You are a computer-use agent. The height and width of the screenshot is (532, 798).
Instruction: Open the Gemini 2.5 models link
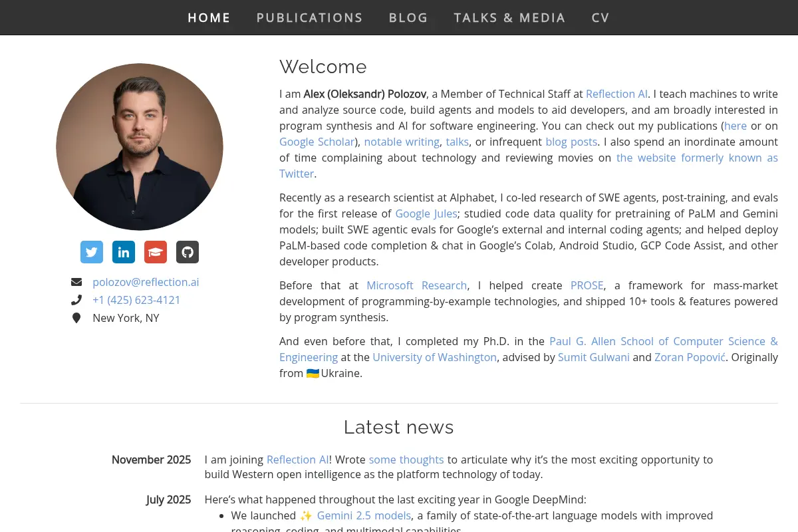tap(364, 515)
